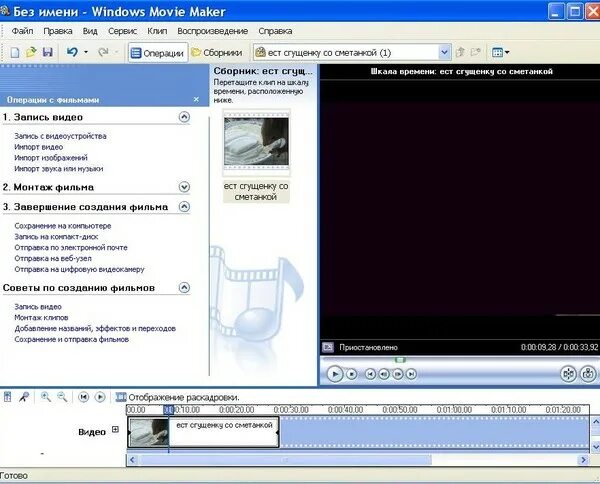Open the Клип menu
This screenshot has height=484, width=600.
tap(157, 31)
